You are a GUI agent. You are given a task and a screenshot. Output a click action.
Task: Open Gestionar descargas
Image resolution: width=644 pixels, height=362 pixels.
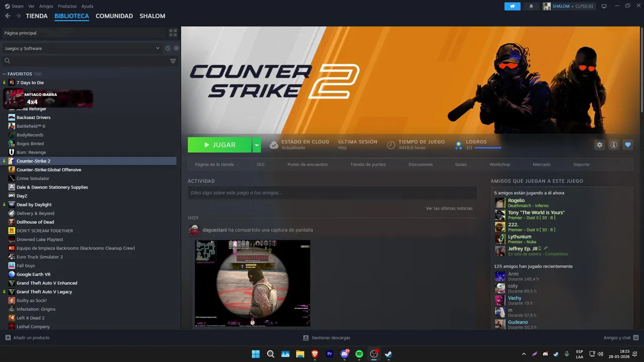pyautogui.click(x=327, y=338)
